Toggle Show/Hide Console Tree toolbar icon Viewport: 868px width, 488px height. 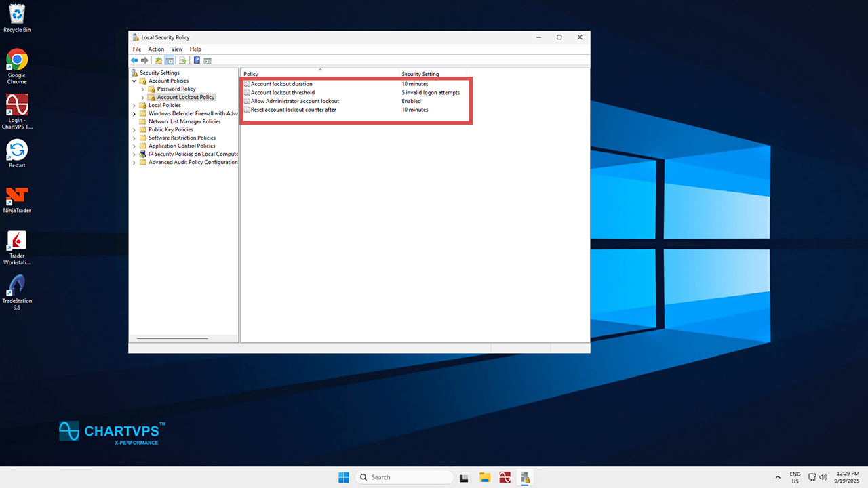tap(170, 60)
